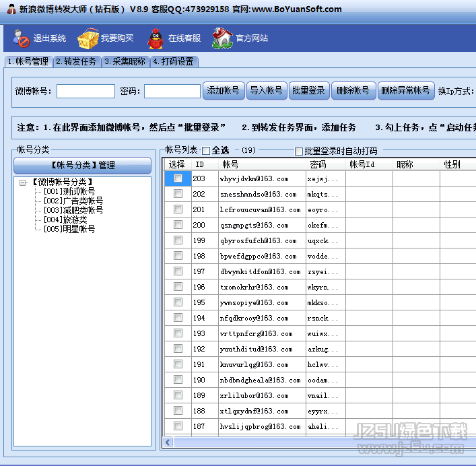This screenshot has height=466, width=476.
Task: Switch to 4.打码设置 tab
Action: pyautogui.click(x=174, y=62)
